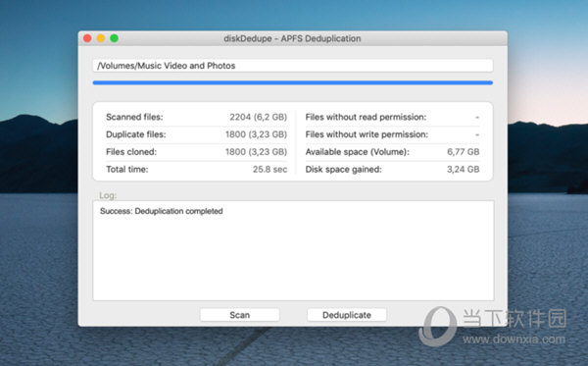Click the Scan button
Viewport: 588px width, 366px height.
click(x=240, y=315)
